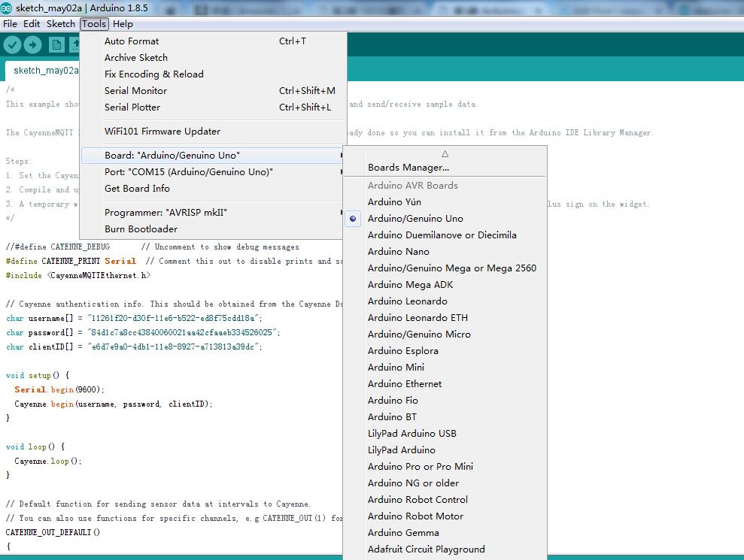Click the void setup() line

38,376
